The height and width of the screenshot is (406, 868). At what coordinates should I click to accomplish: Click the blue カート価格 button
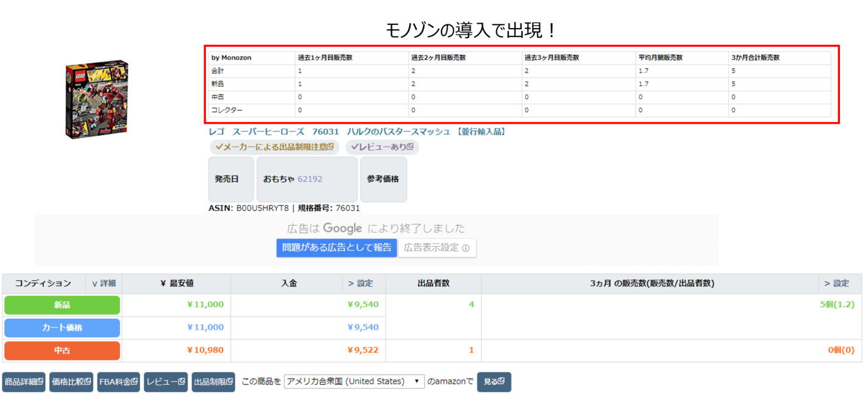tap(62, 328)
